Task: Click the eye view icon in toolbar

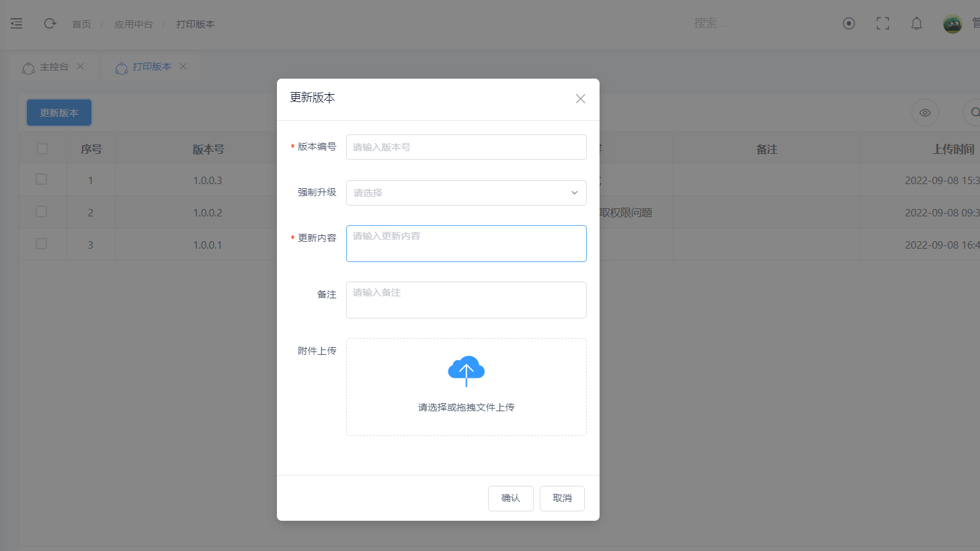Action: click(925, 113)
